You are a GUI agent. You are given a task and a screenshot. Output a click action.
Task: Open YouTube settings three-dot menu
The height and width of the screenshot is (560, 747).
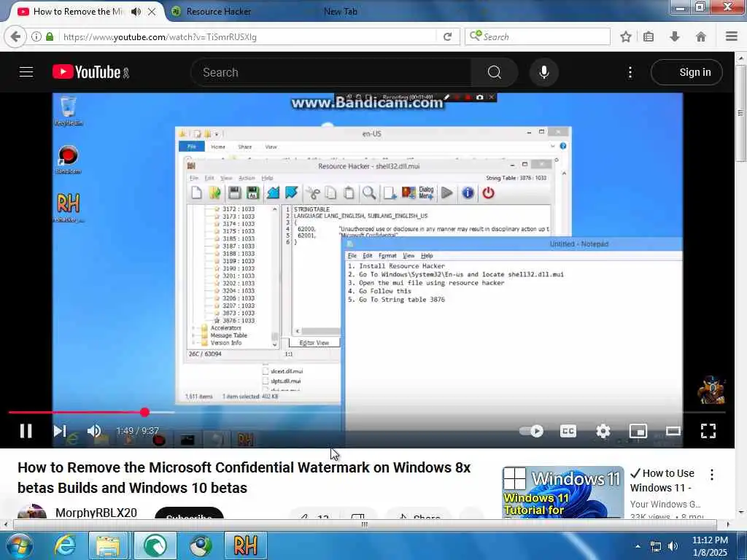point(630,72)
